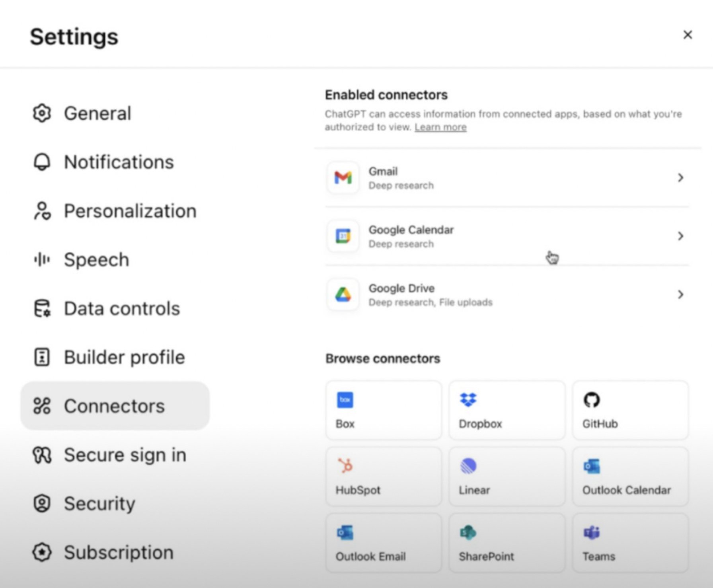Click the Box logo icon
This screenshot has height=588, width=713.
(345, 400)
